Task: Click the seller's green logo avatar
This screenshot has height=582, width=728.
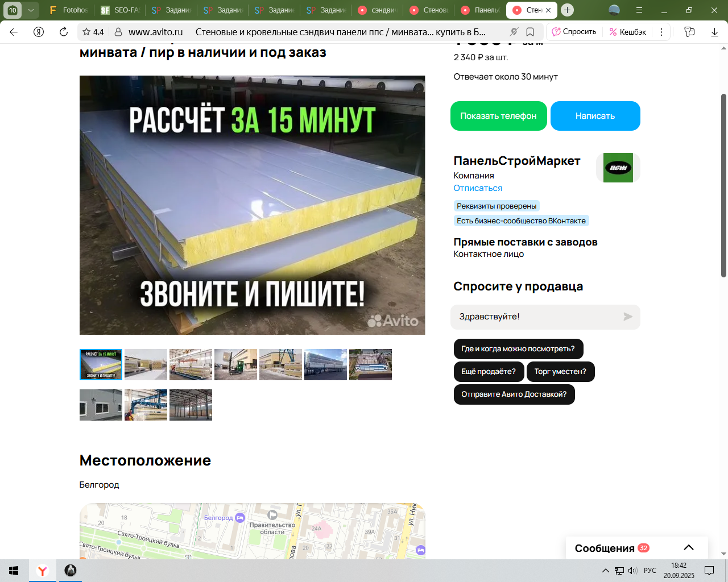Action: (618, 168)
